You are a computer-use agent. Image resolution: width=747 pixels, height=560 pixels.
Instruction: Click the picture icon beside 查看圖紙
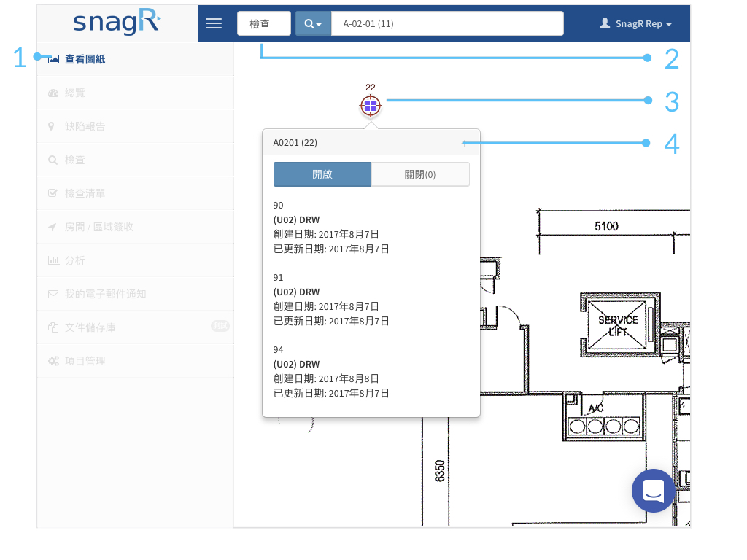[53, 59]
